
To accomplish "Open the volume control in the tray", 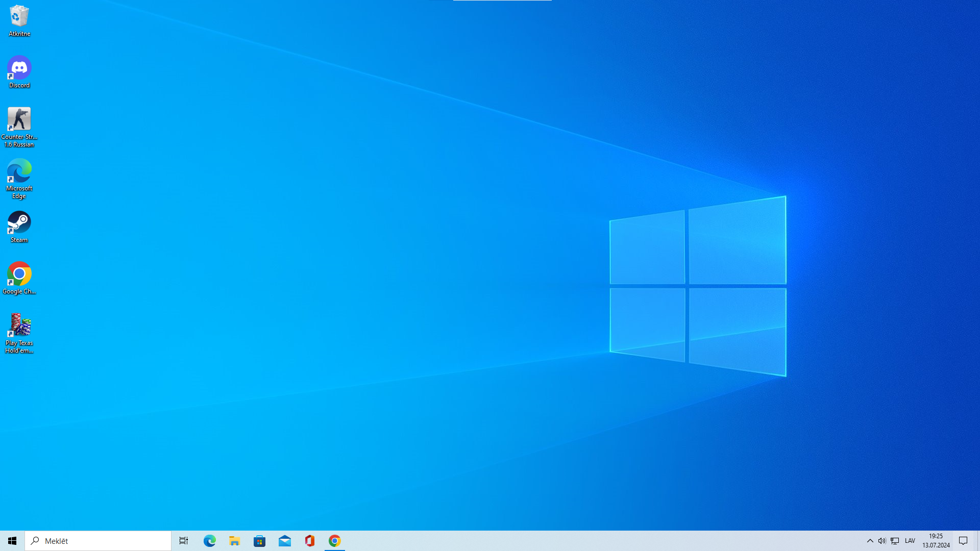I will [x=882, y=541].
